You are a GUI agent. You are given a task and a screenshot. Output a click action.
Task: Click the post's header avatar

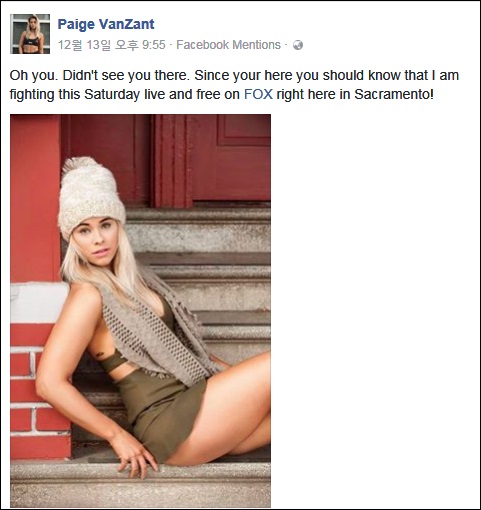pos(30,34)
